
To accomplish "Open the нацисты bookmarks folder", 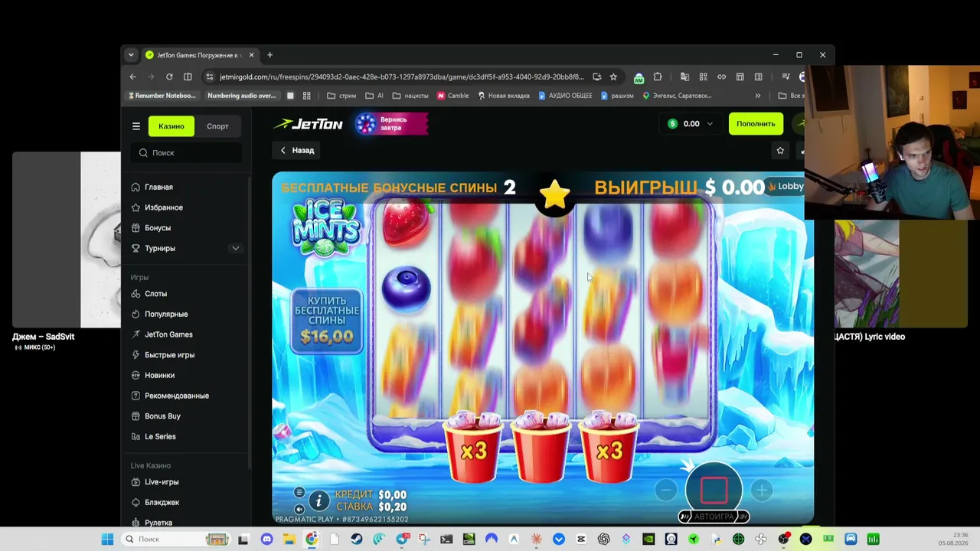I will point(410,96).
